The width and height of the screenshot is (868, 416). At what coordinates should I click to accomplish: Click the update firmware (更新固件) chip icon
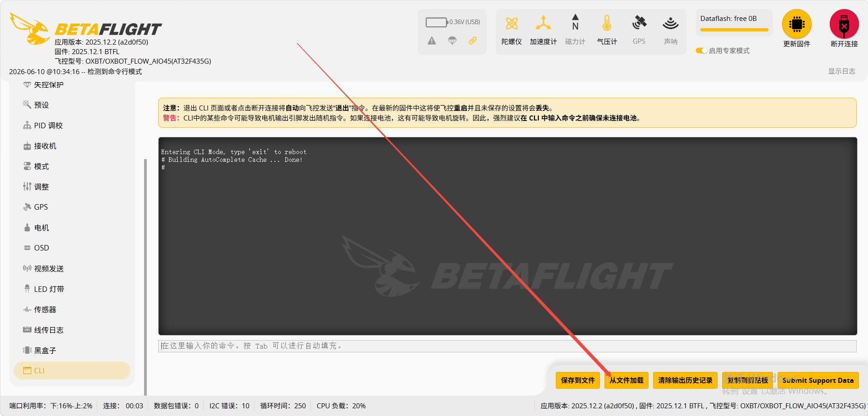point(797,24)
